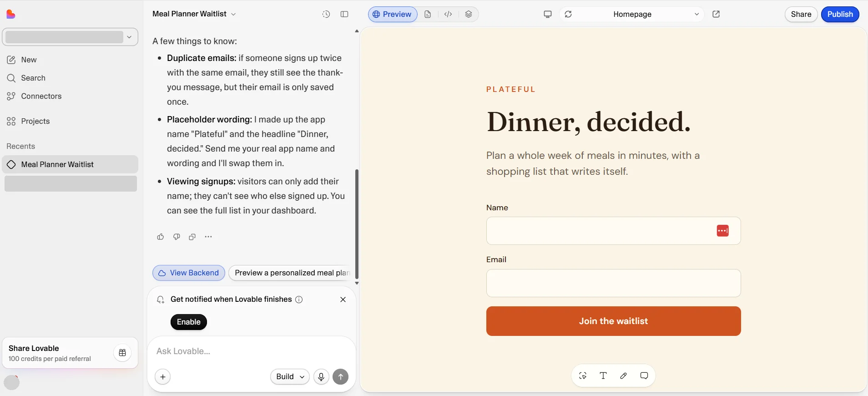Viewport: 868px width, 396px height.
Task: Click the Duplicate emails bullet text
Action: click(255, 80)
